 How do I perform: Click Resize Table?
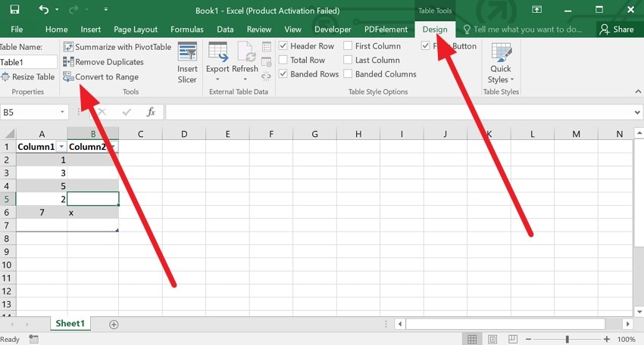pos(28,76)
